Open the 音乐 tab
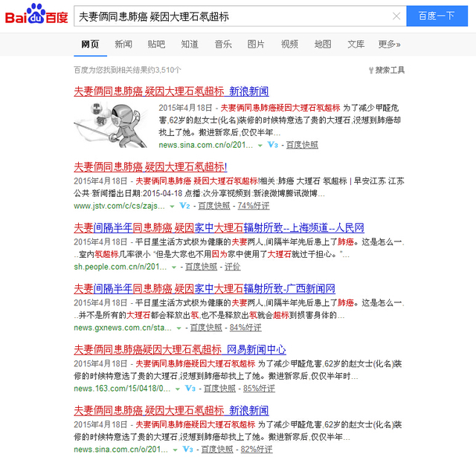The width and height of the screenshot is (476, 457). pyautogui.click(x=223, y=45)
